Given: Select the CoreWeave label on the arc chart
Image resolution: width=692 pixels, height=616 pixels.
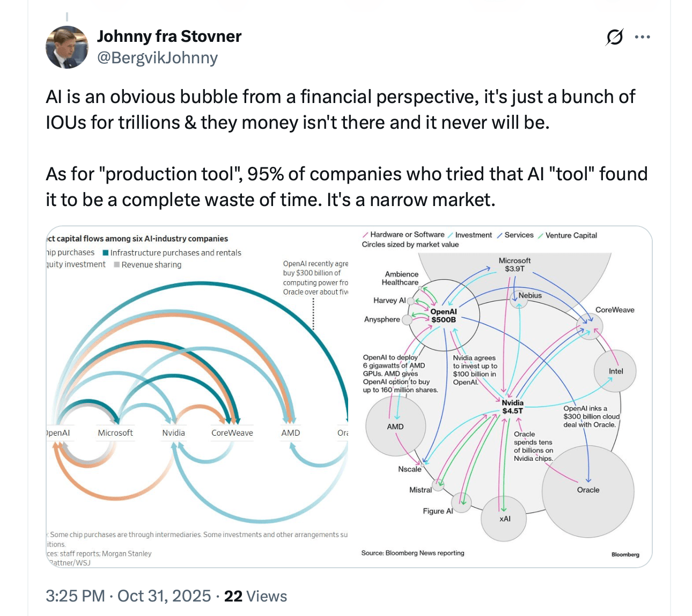Looking at the screenshot, I should pos(232,433).
